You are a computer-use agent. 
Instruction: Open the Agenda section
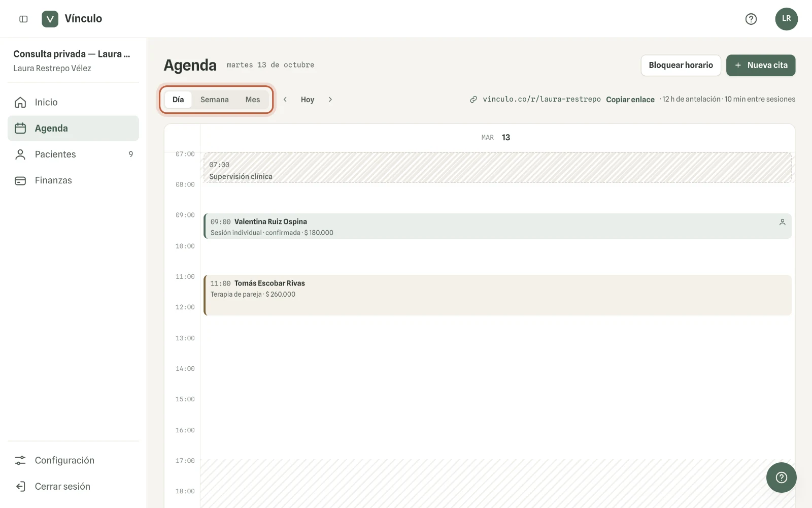(x=73, y=128)
